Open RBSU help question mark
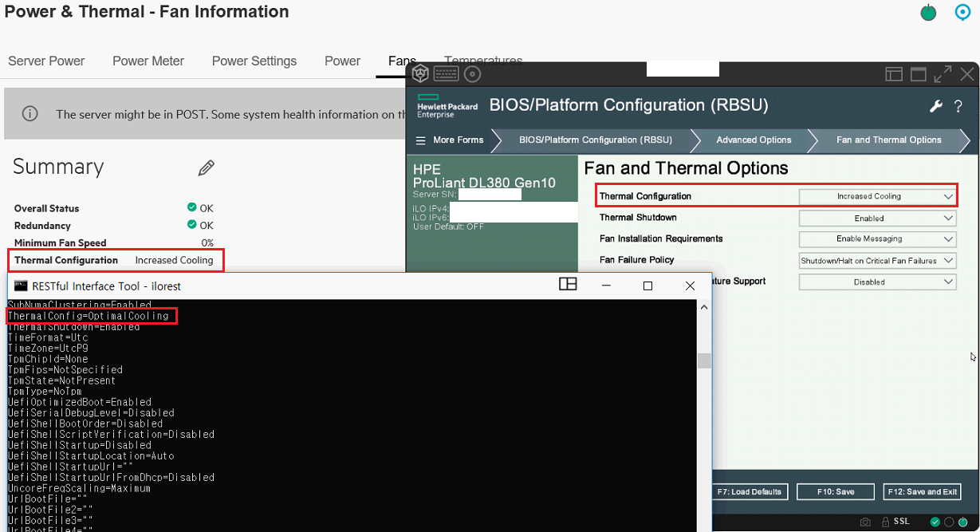 tap(958, 106)
